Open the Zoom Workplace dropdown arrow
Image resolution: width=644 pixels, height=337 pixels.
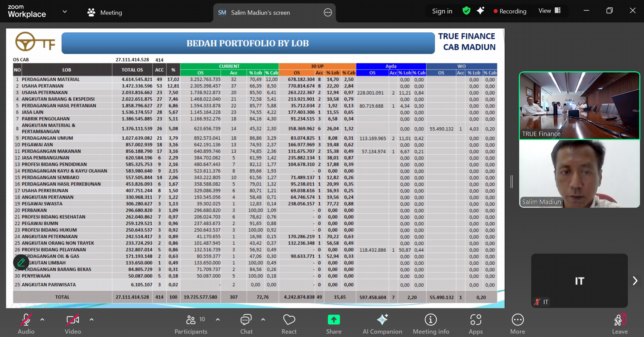[65, 12]
